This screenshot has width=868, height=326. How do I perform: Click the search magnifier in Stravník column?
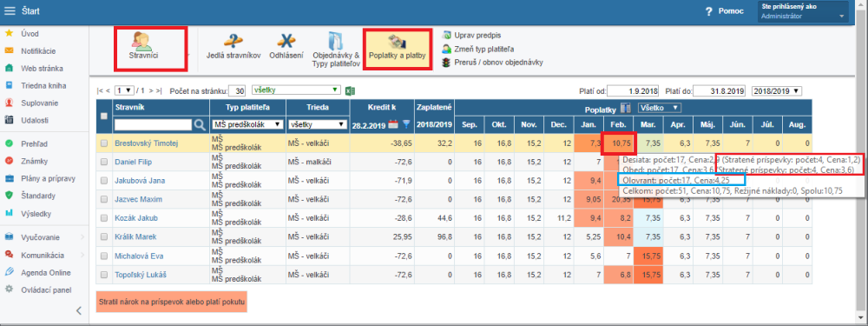[x=200, y=125]
